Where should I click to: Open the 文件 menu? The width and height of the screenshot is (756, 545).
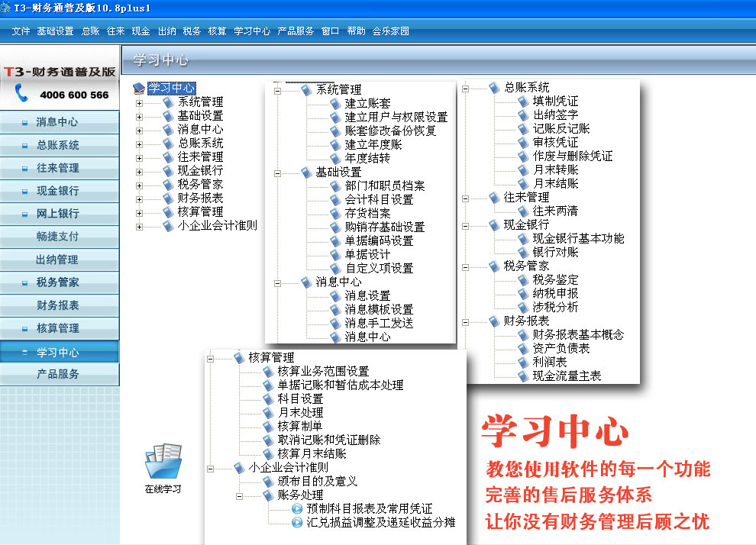click(21, 31)
